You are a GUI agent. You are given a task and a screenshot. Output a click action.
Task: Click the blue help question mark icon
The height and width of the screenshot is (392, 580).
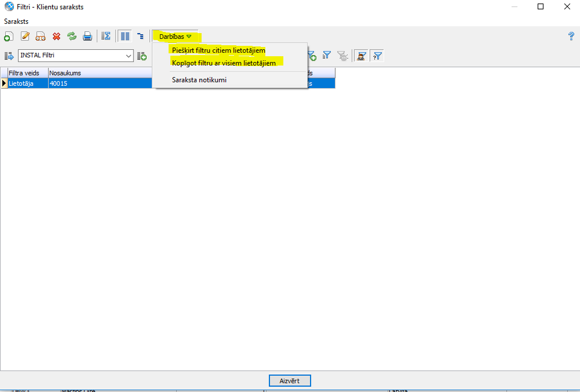tap(571, 36)
